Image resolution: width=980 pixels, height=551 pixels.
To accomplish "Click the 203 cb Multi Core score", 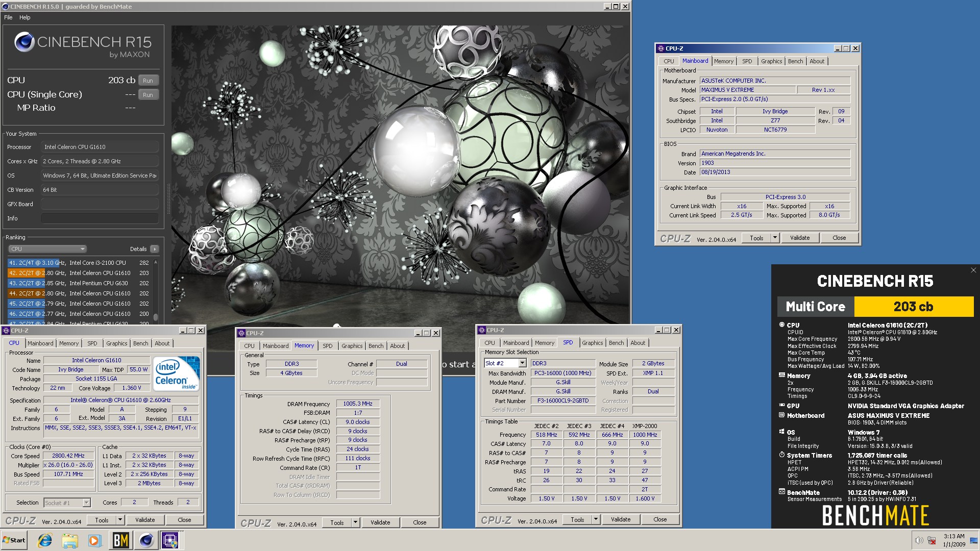I will tap(913, 307).
